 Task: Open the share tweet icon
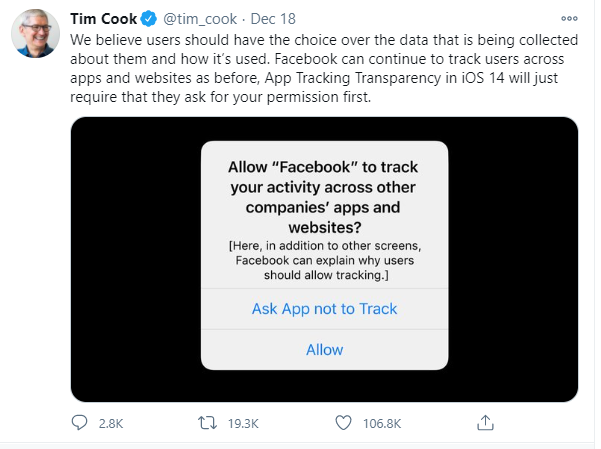pyautogui.click(x=485, y=423)
